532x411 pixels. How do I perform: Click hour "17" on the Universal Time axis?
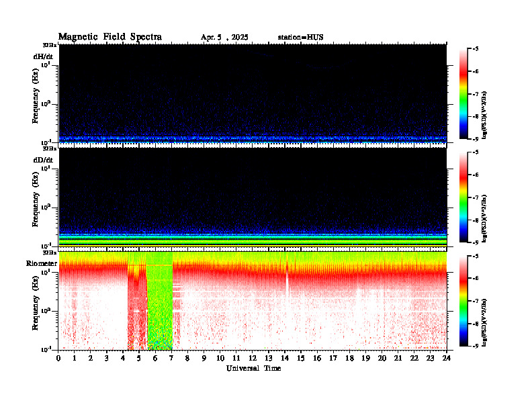[x=333, y=358]
